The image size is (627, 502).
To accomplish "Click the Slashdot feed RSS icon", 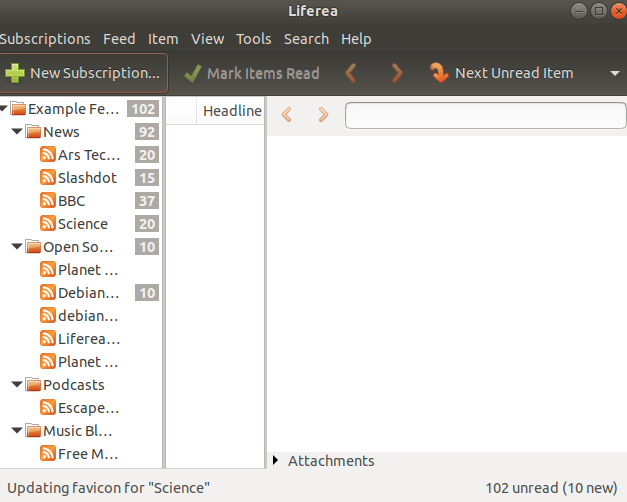I will [x=48, y=177].
